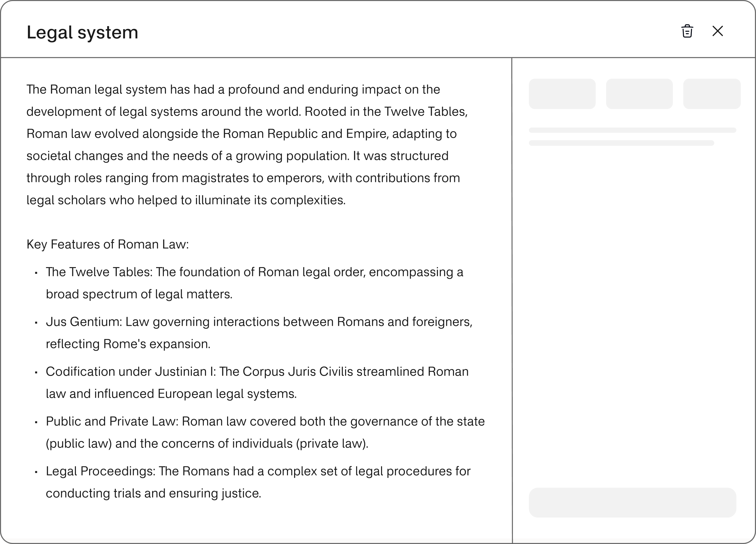This screenshot has width=756, height=544.
Task: Click the first gray placeholder block
Action: tap(562, 94)
